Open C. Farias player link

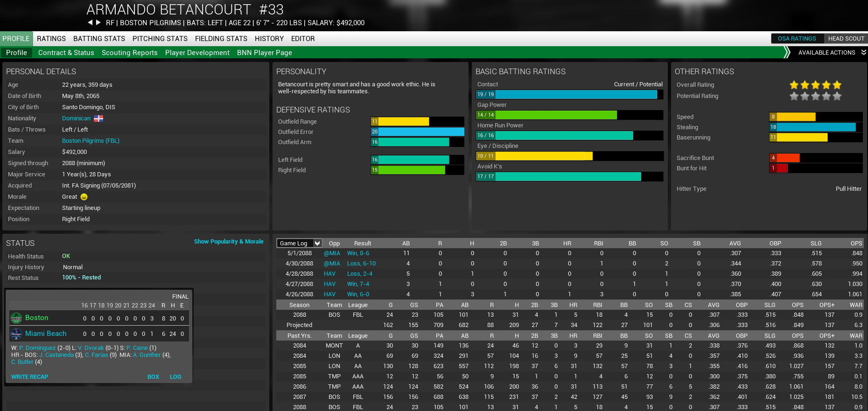tap(97, 355)
